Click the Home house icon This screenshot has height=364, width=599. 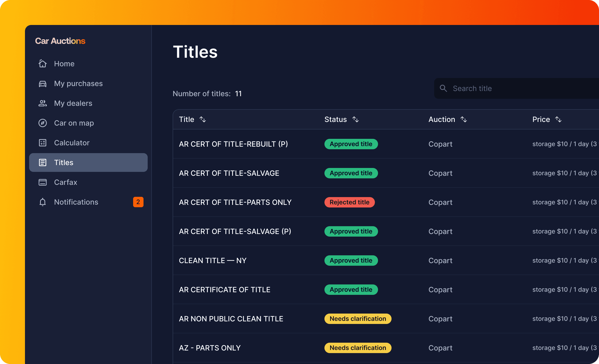tap(43, 64)
